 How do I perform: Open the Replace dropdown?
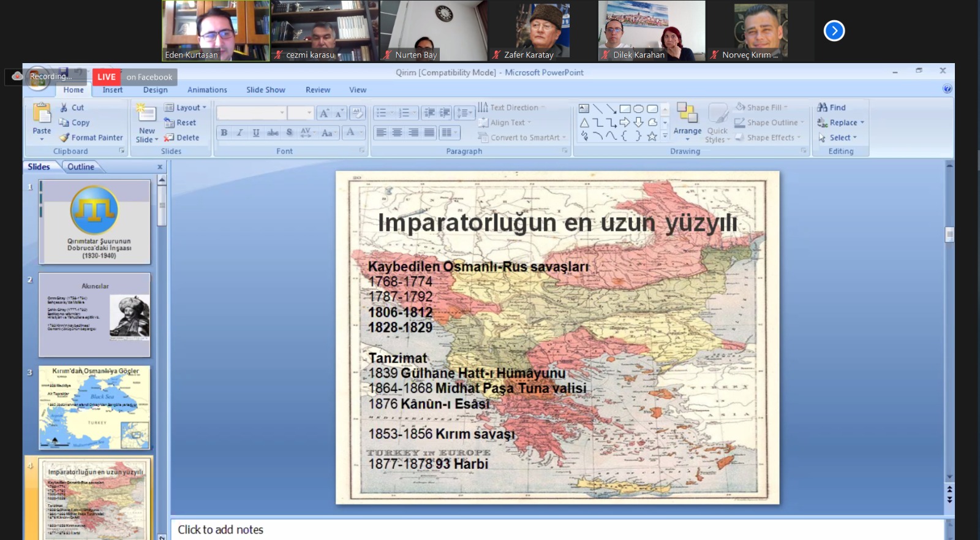(x=840, y=123)
